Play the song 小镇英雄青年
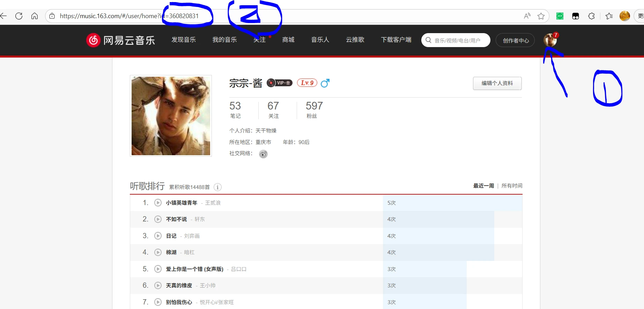 [158, 203]
